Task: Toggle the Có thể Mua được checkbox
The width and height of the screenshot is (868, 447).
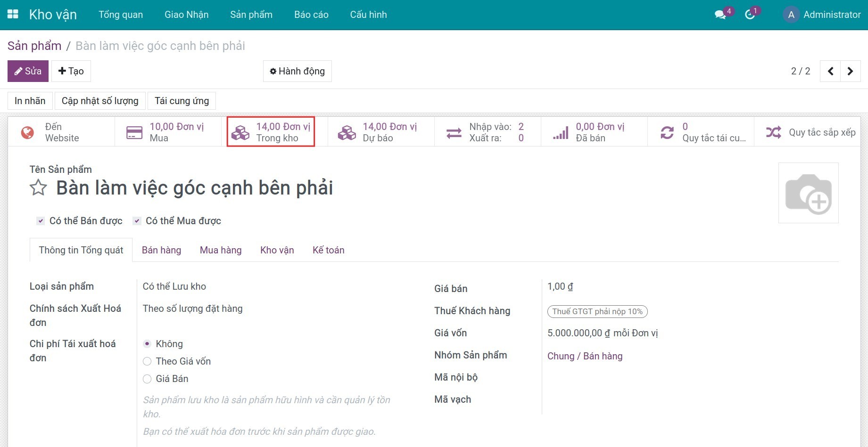Action: [137, 221]
